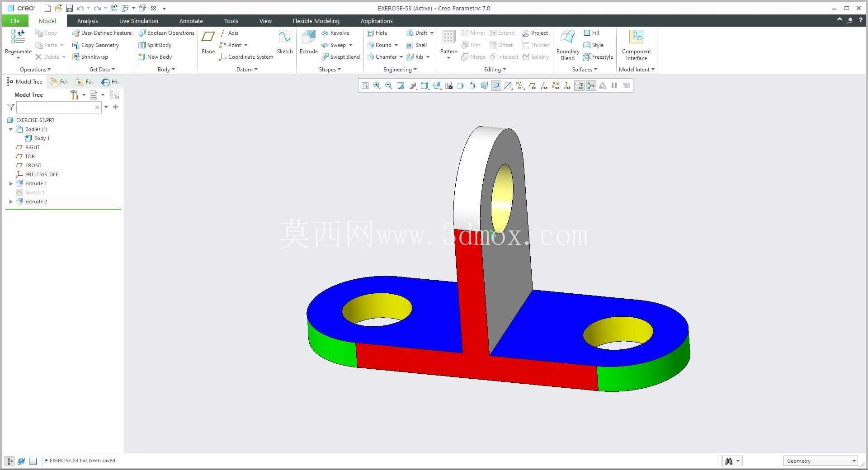Click the Style surface tool

click(594, 45)
